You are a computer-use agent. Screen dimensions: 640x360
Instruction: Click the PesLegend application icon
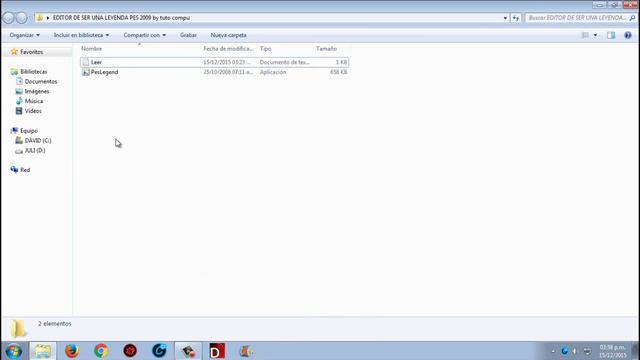point(85,72)
